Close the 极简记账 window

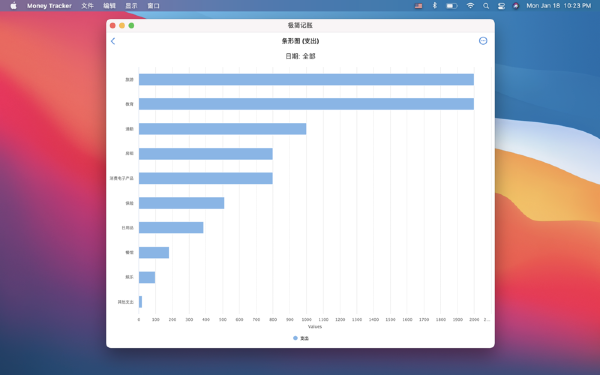(112, 26)
